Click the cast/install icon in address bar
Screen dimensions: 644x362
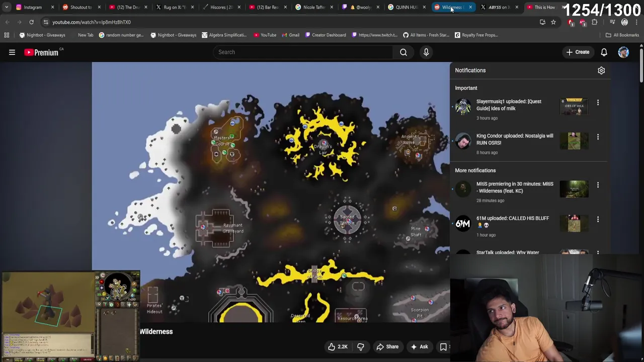542,22
